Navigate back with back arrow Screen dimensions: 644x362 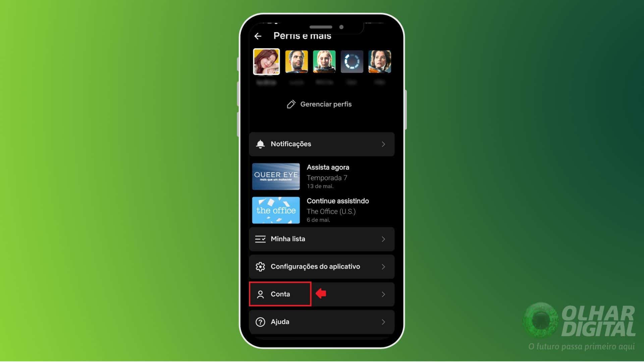[x=258, y=36]
